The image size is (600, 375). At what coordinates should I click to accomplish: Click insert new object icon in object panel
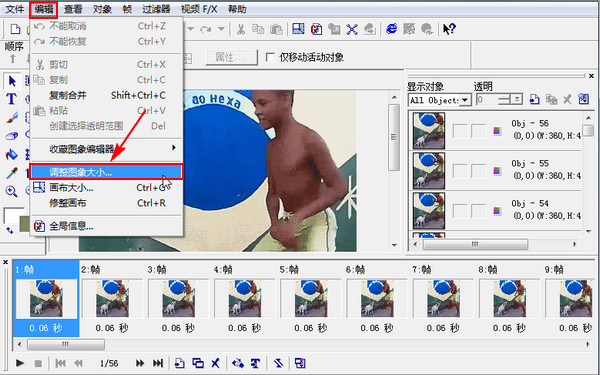click(x=535, y=100)
